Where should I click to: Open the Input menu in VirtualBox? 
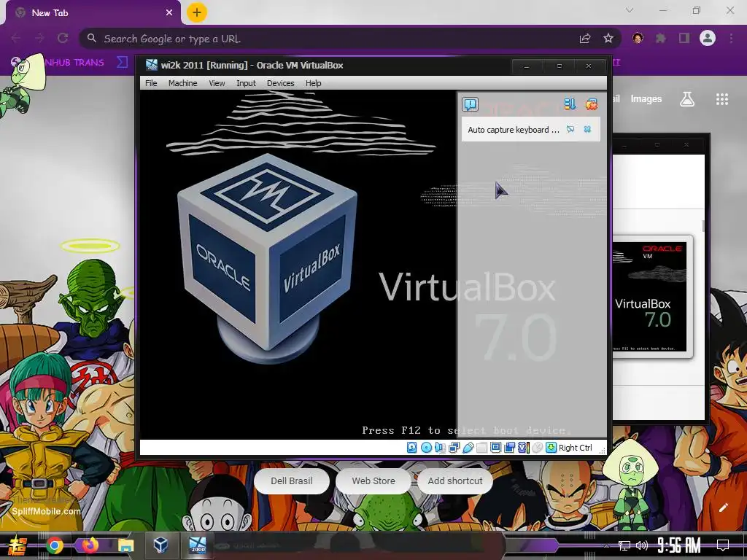(x=246, y=83)
